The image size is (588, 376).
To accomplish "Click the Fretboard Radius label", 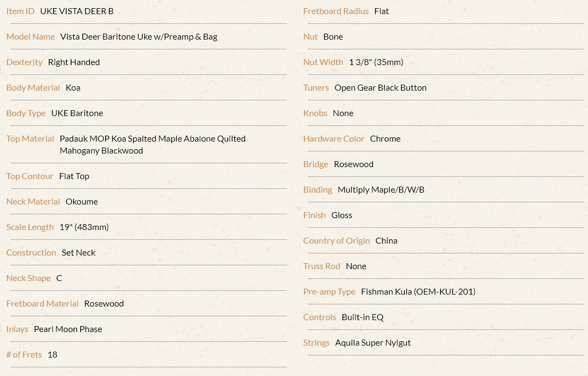I will (x=336, y=11).
